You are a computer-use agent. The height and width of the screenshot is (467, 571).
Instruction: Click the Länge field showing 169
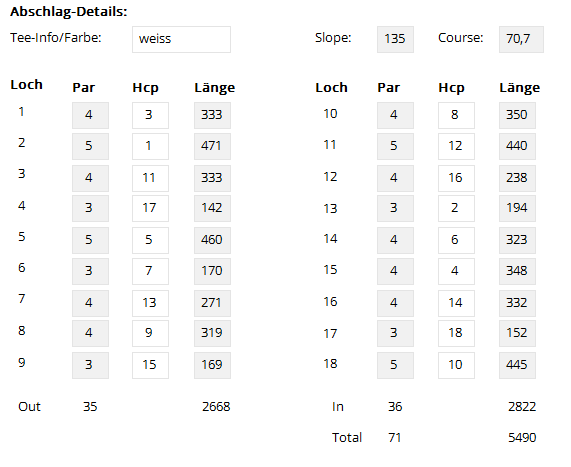coord(212,365)
